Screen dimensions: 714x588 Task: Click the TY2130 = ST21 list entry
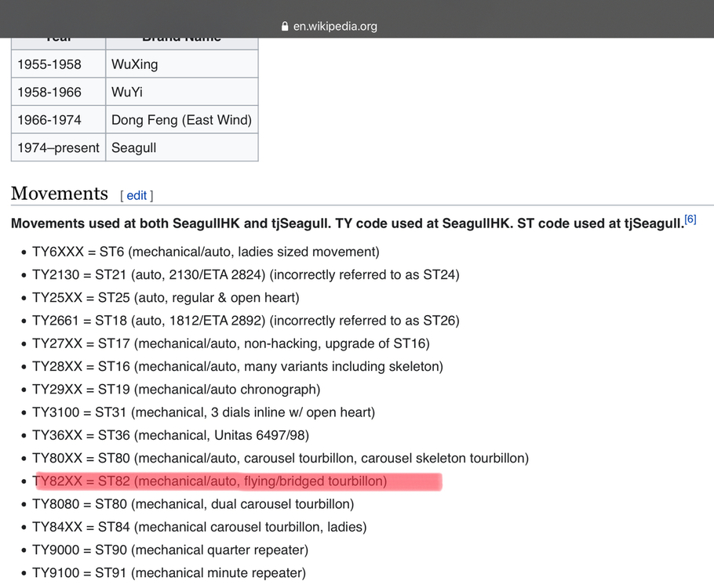point(246,274)
